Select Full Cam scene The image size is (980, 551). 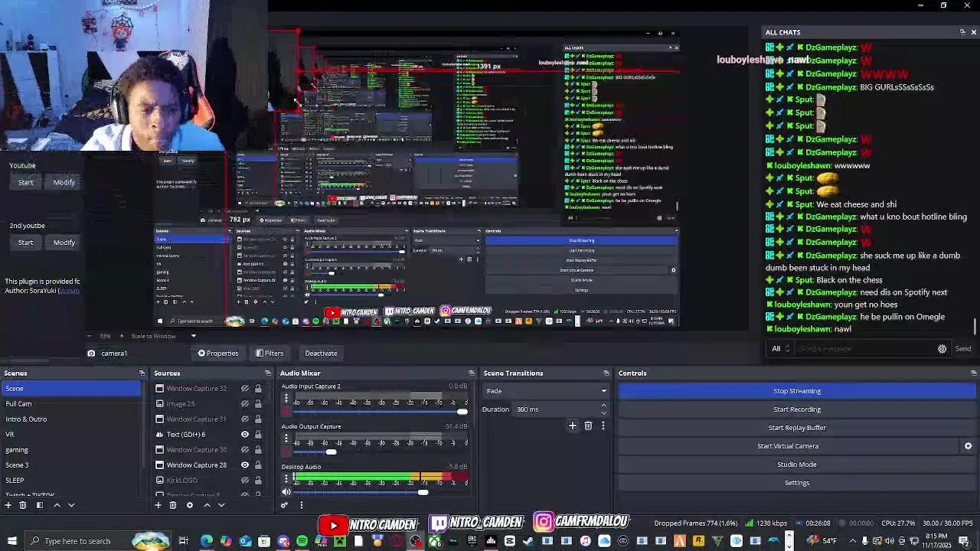(71, 404)
